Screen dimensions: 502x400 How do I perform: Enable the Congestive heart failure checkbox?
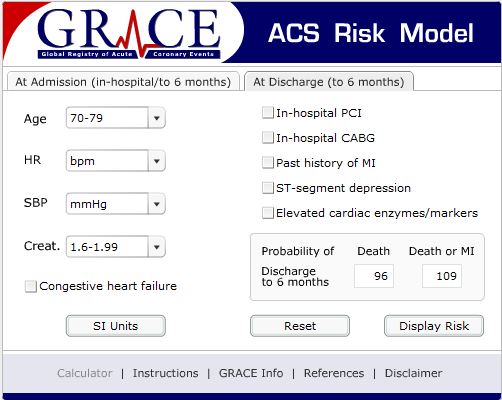click(31, 286)
